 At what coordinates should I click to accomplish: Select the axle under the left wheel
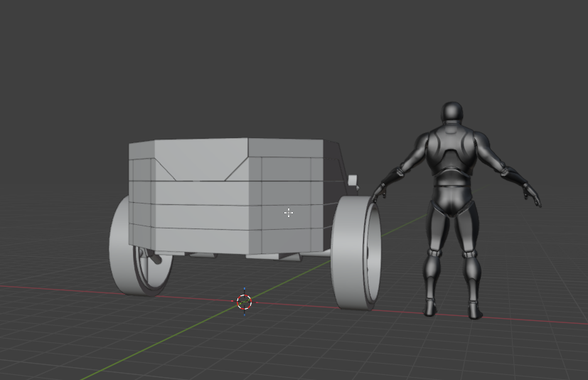click(151, 256)
